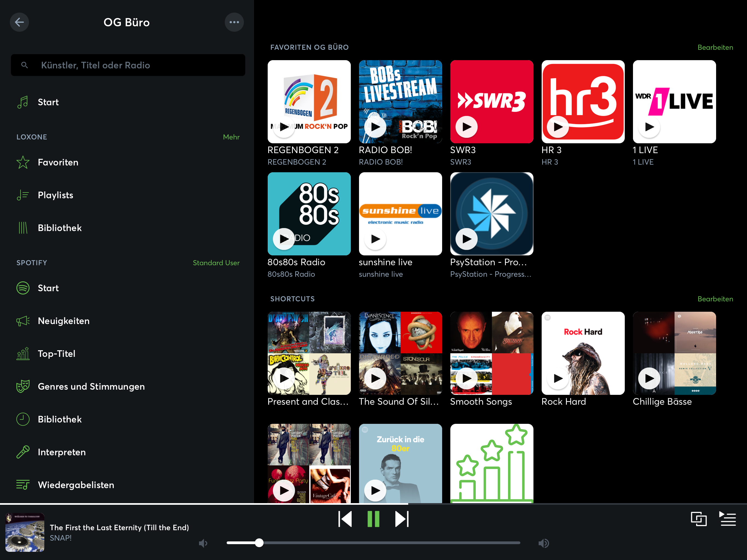Open Spotify Genres und Stimmungen

click(91, 386)
